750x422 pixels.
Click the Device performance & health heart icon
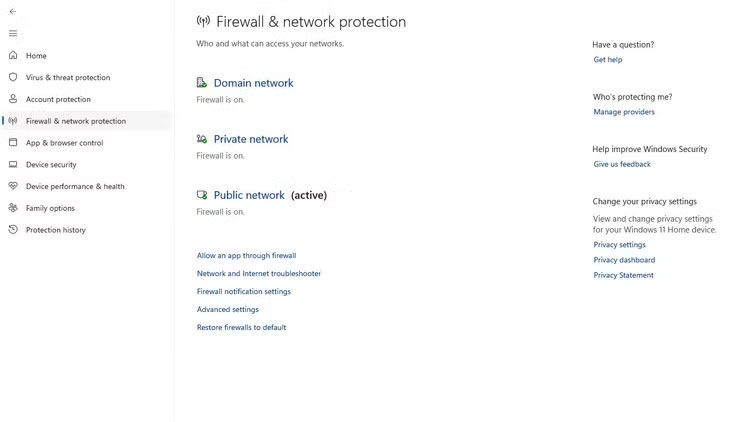(13, 186)
